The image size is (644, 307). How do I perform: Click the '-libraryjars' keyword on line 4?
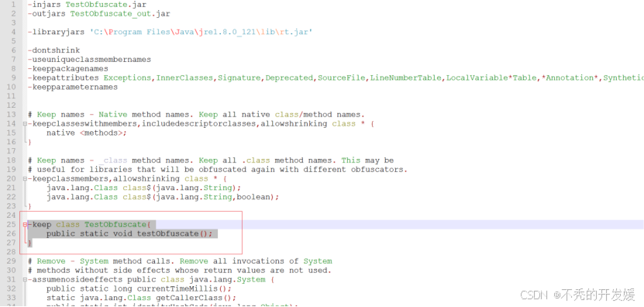[x=56, y=32]
